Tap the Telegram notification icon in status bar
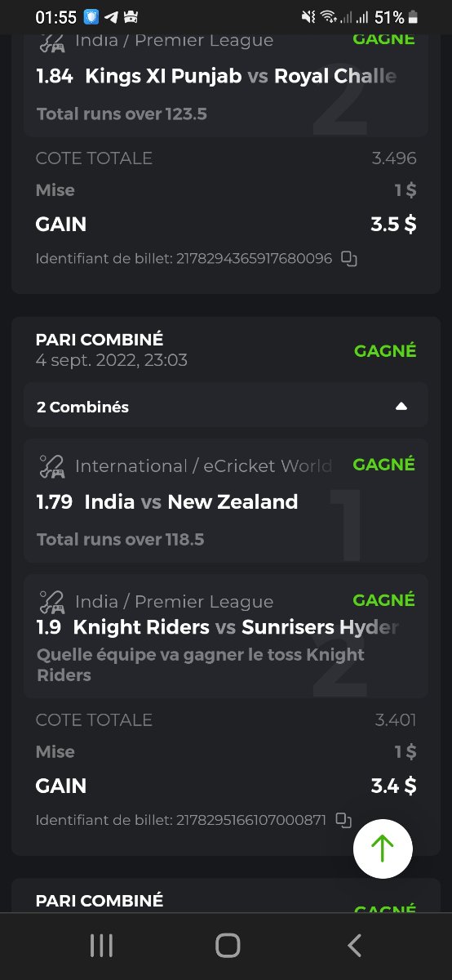This screenshot has width=452, height=980. coord(111,17)
